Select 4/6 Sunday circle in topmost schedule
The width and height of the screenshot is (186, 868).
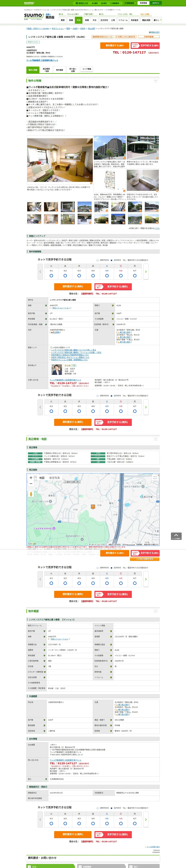click(121, 276)
